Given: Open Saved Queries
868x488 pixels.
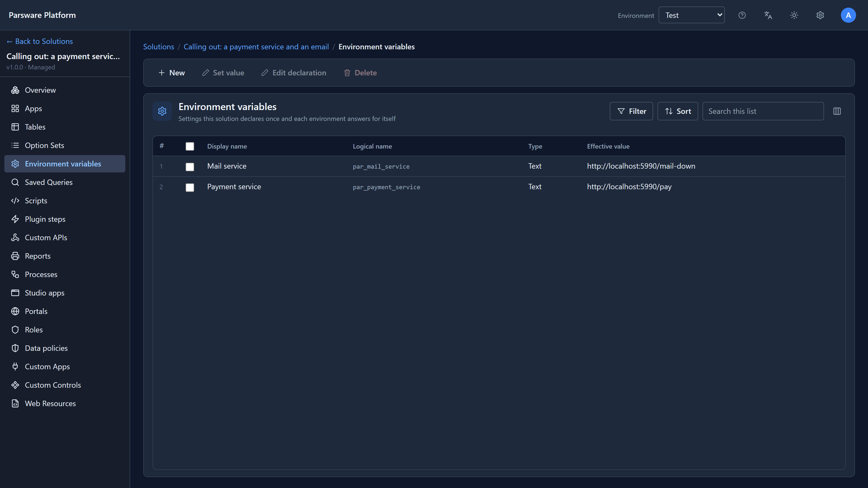Looking at the screenshot, I should (x=65, y=182).
